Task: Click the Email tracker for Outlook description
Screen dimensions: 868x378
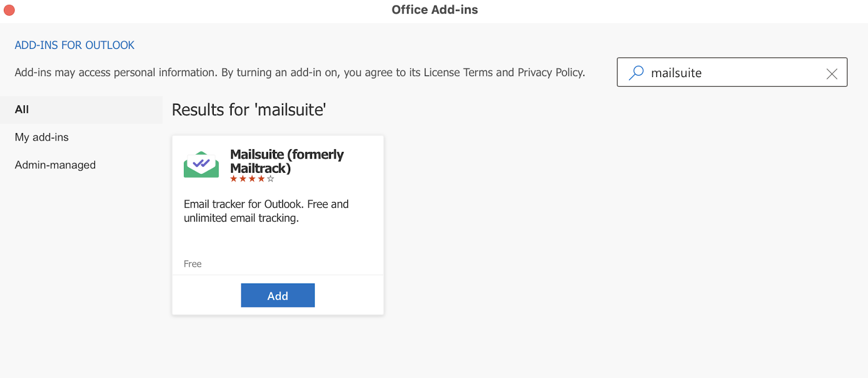Action: click(266, 211)
